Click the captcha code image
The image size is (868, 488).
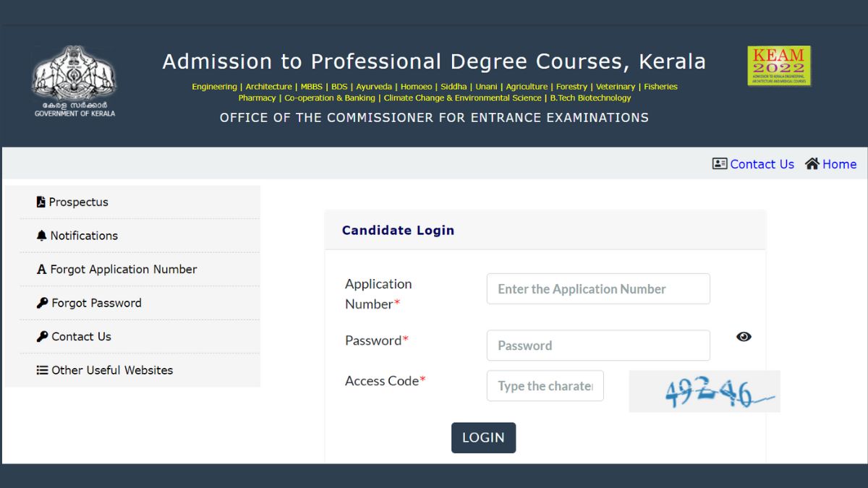point(704,391)
